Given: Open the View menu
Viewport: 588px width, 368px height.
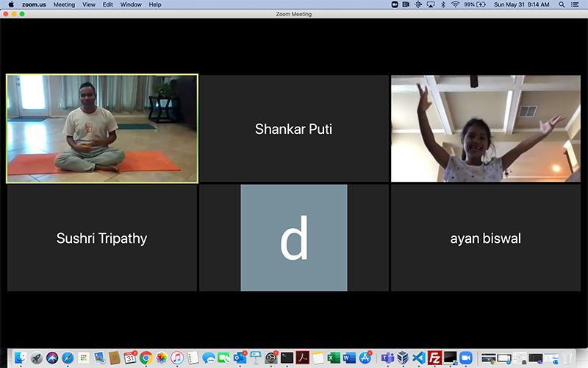Looking at the screenshot, I should pyautogui.click(x=89, y=4).
